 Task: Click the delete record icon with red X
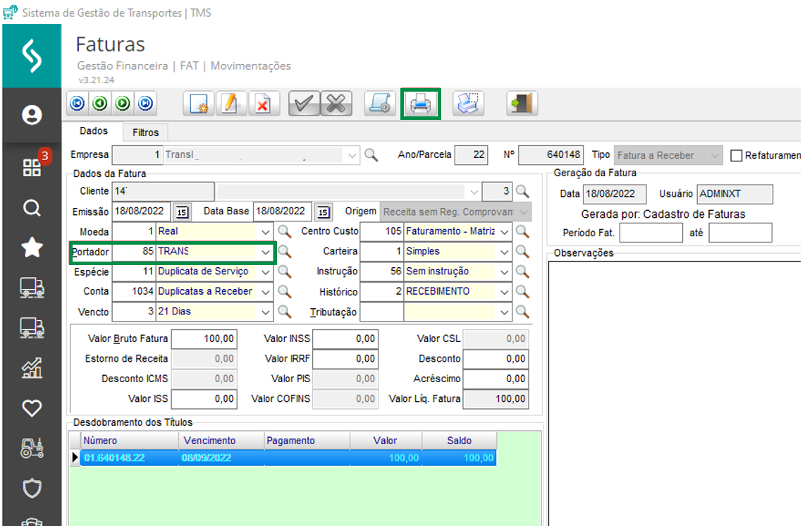[262, 104]
